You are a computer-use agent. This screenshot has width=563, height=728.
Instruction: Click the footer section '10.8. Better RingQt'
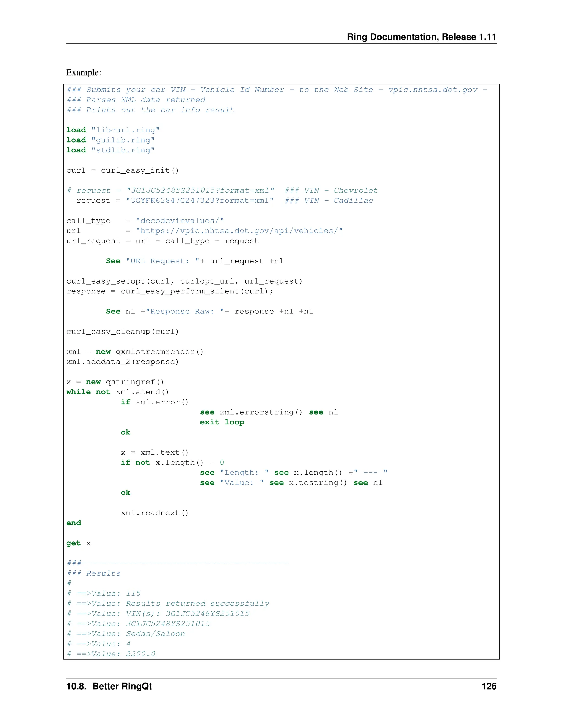pos(109,686)
